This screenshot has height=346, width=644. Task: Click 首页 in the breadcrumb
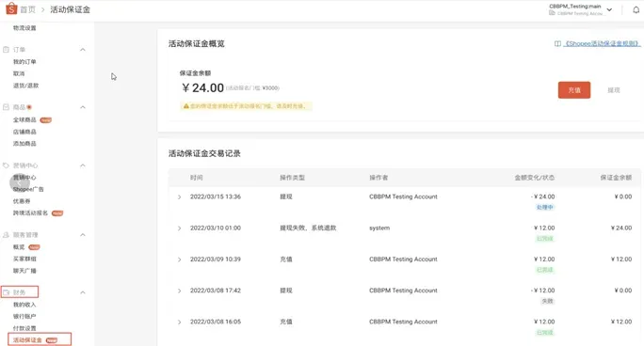[x=28, y=9]
